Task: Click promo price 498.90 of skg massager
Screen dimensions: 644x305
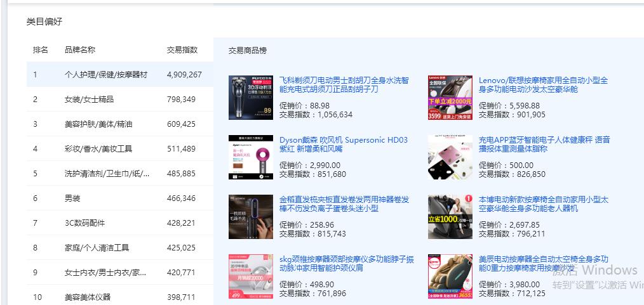Action: click(323, 285)
